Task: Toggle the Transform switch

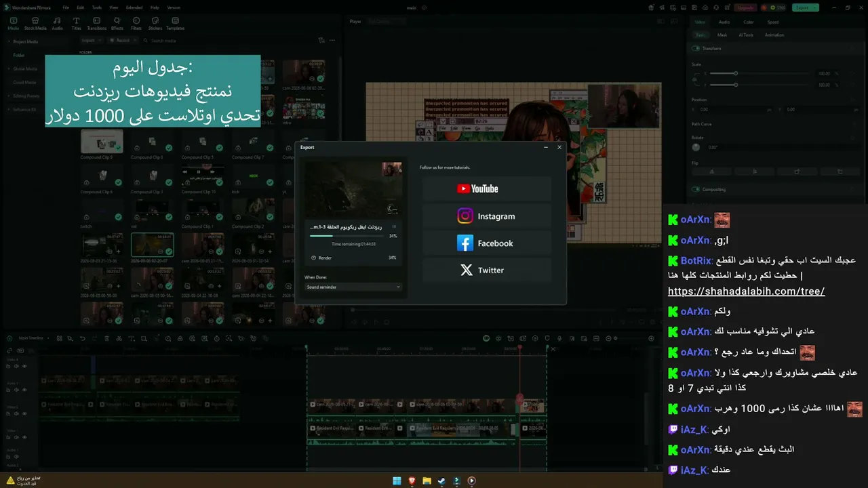Action: [x=696, y=49]
